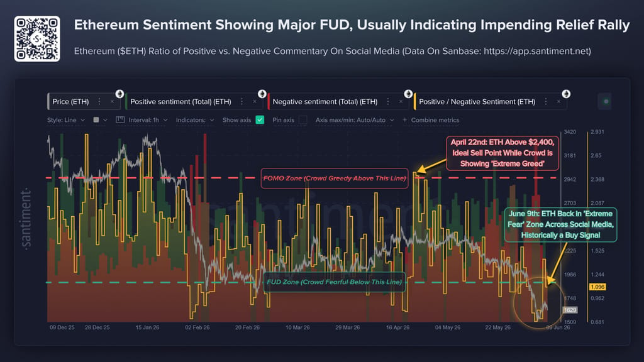Open the Interval: 1h dropdown

click(x=148, y=120)
